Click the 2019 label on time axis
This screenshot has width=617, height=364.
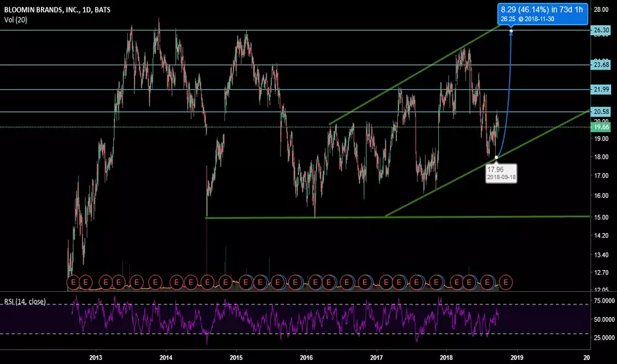(516, 357)
